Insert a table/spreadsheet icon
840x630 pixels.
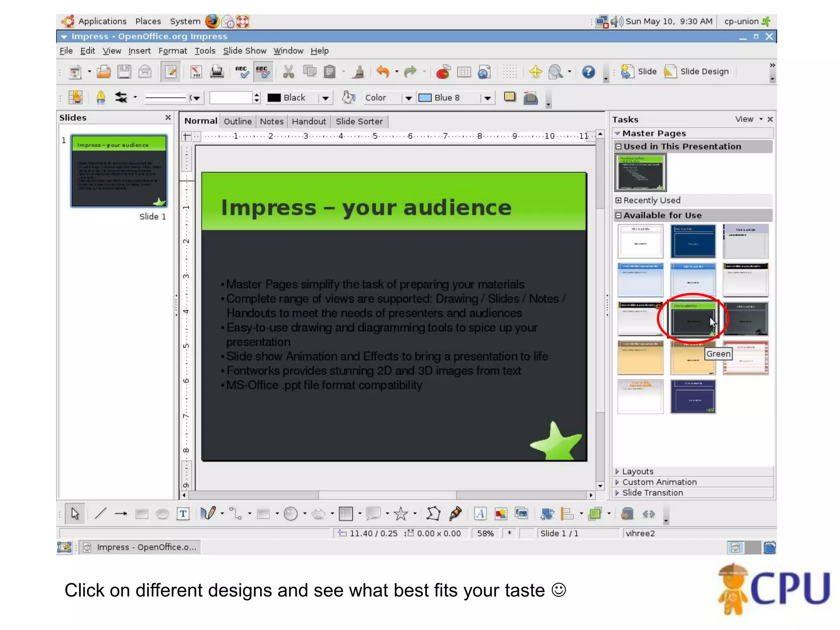pos(464,72)
